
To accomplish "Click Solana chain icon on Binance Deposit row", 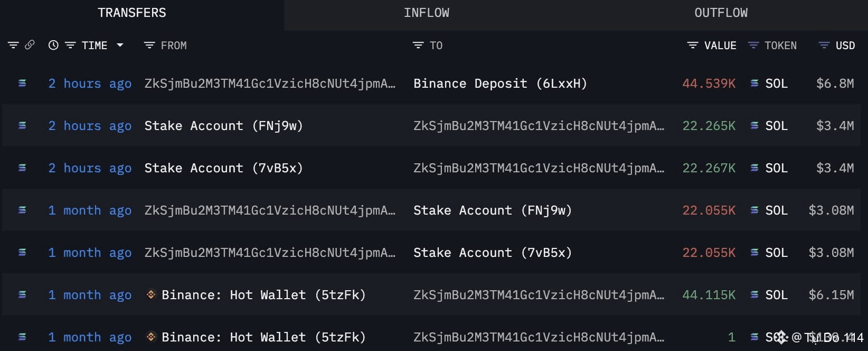I will 22,83.
